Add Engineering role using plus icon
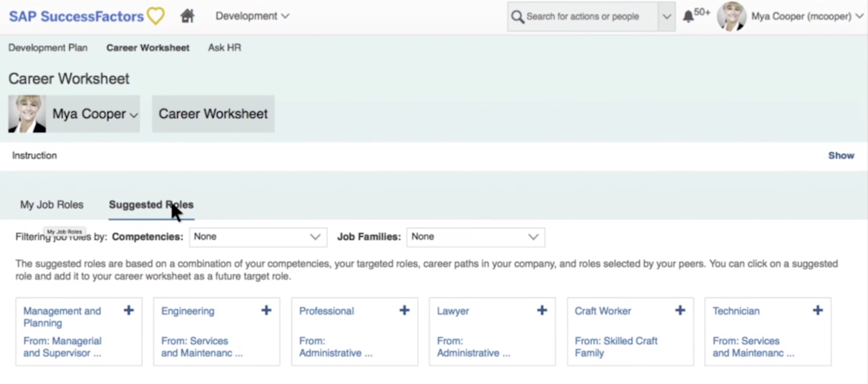868x384 pixels. coord(266,310)
